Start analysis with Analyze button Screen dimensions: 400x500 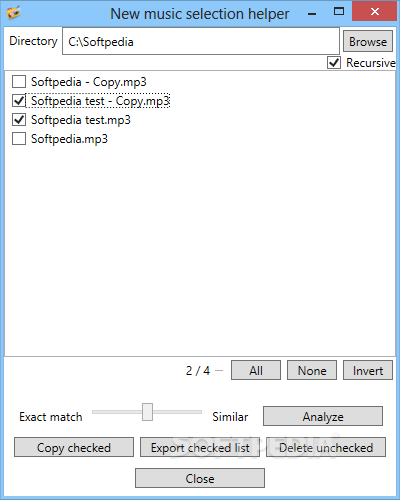[x=323, y=416]
